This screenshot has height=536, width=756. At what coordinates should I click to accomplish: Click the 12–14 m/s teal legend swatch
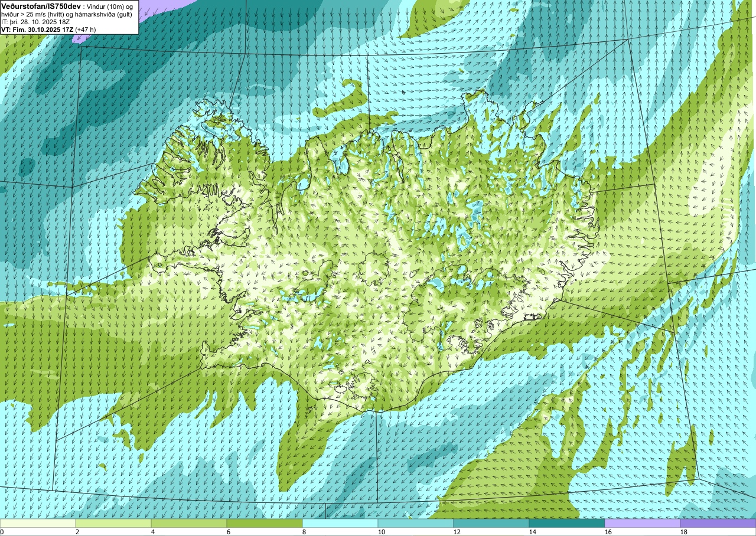coord(491,523)
